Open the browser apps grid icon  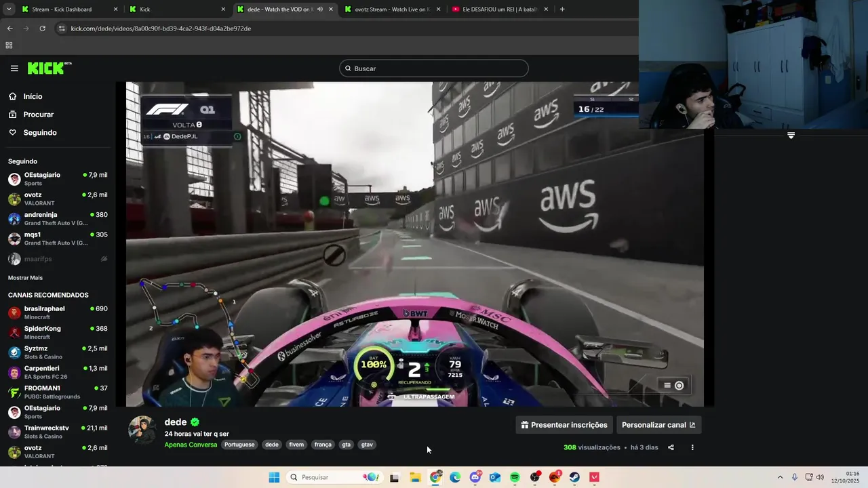click(9, 45)
